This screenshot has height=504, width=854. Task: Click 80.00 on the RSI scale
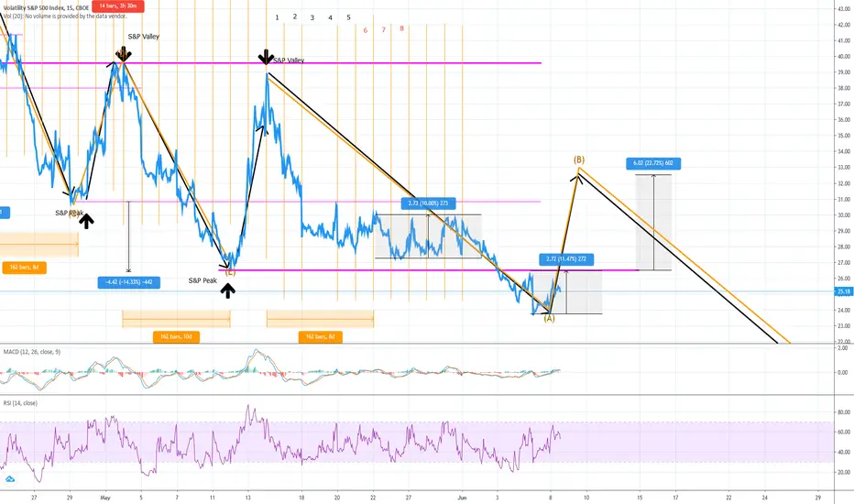[x=844, y=412]
